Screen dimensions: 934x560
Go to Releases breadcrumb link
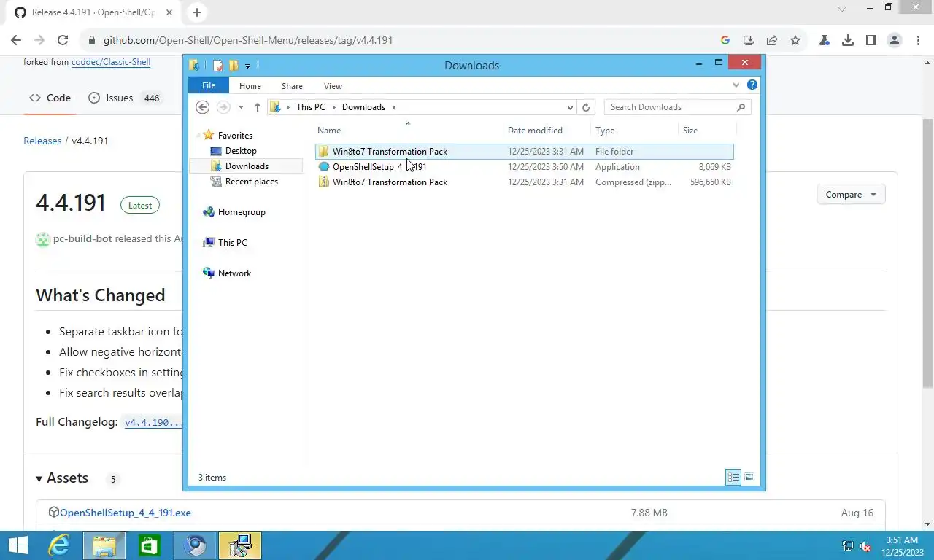(42, 141)
